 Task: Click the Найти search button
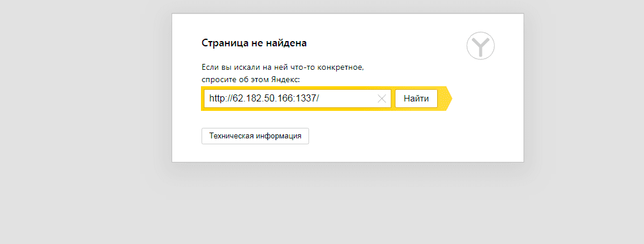[x=416, y=99]
